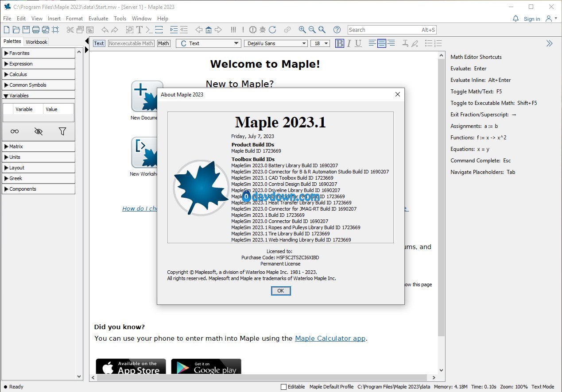
Task: Click in the Search input field
Action: 384,30
